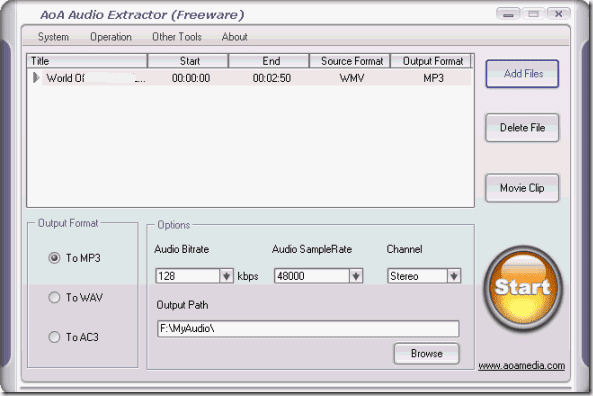The height and width of the screenshot is (396, 593).
Task: Hit the orange Start button
Action: [523, 288]
